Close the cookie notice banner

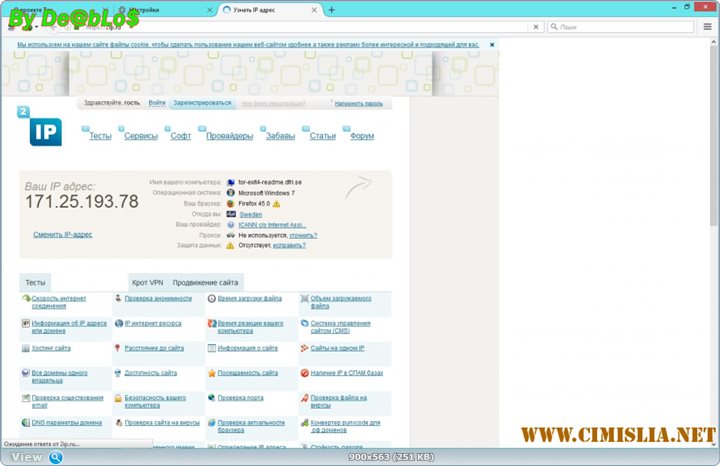[492, 45]
